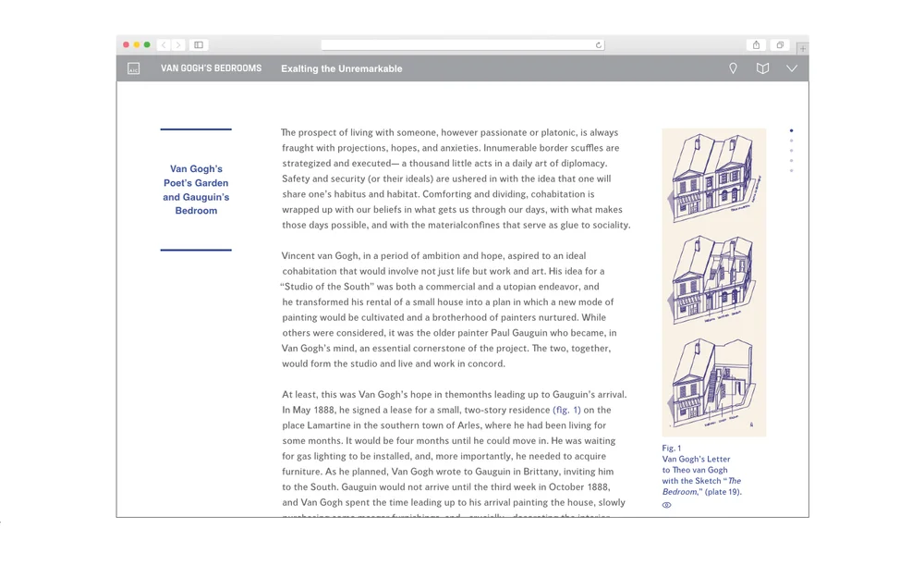
Task: Open the book reading-view icon
Action: [762, 68]
